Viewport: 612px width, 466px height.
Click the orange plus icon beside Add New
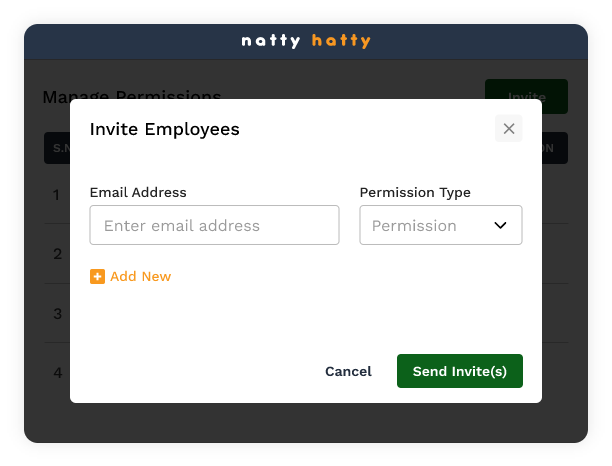pyautogui.click(x=97, y=277)
